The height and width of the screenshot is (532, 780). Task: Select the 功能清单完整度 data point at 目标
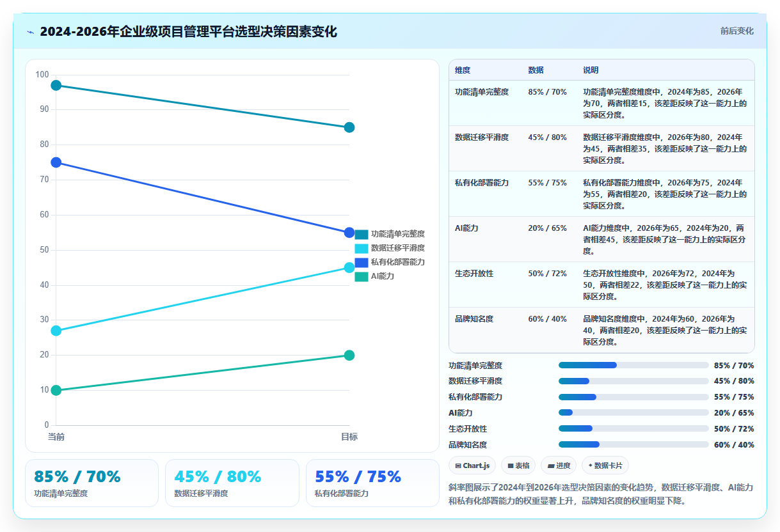point(349,127)
